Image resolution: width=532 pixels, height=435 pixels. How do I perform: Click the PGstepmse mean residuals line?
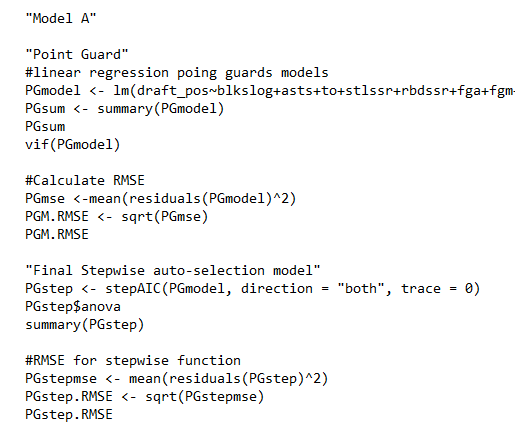tap(176, 378)
